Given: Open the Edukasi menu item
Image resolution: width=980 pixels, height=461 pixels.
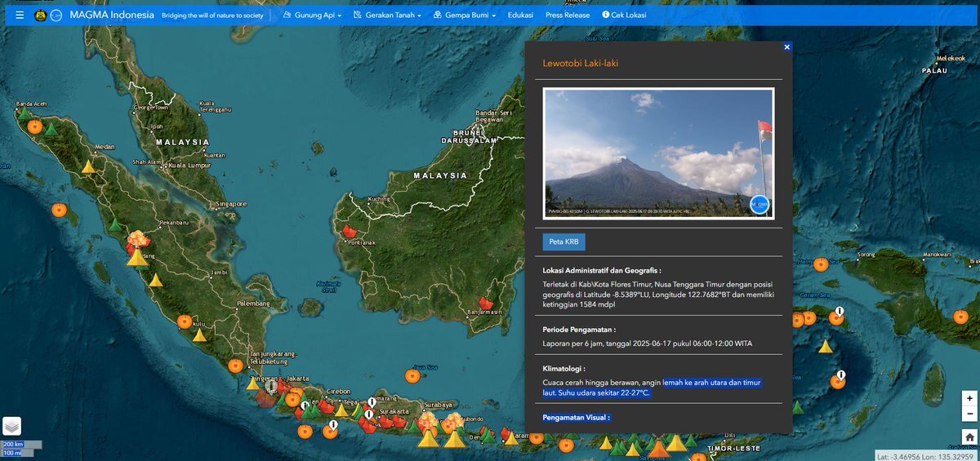Looking at the screenshot, I should pos(520,15).
